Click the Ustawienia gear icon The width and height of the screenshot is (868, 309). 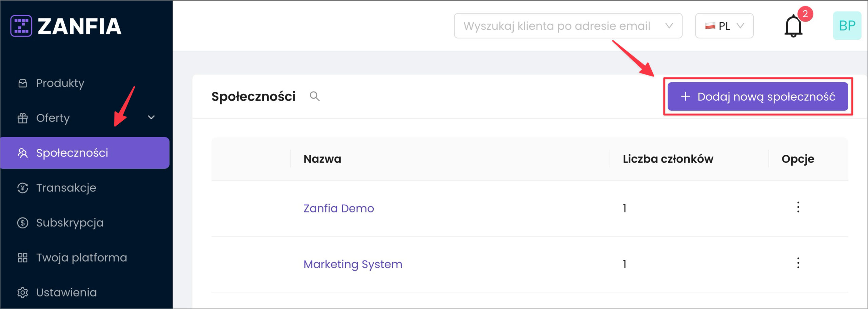pos(23,292)
